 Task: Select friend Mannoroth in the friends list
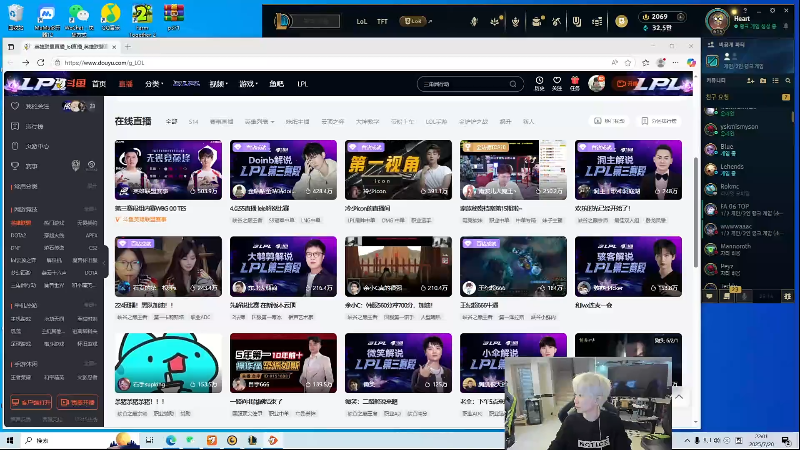pyautogui.click(x=747, y=249)
